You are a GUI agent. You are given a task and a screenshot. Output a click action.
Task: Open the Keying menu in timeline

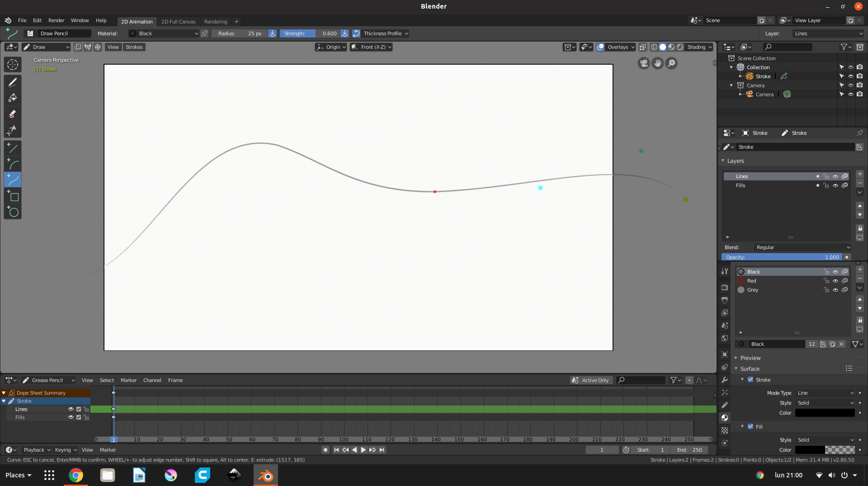pyautogui.click(x=66, y=450)
